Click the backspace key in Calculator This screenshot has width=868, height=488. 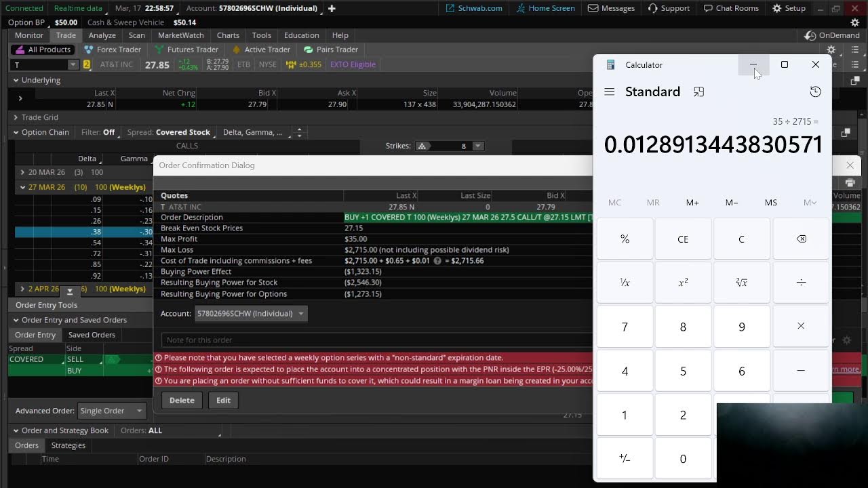click(801, 239)
